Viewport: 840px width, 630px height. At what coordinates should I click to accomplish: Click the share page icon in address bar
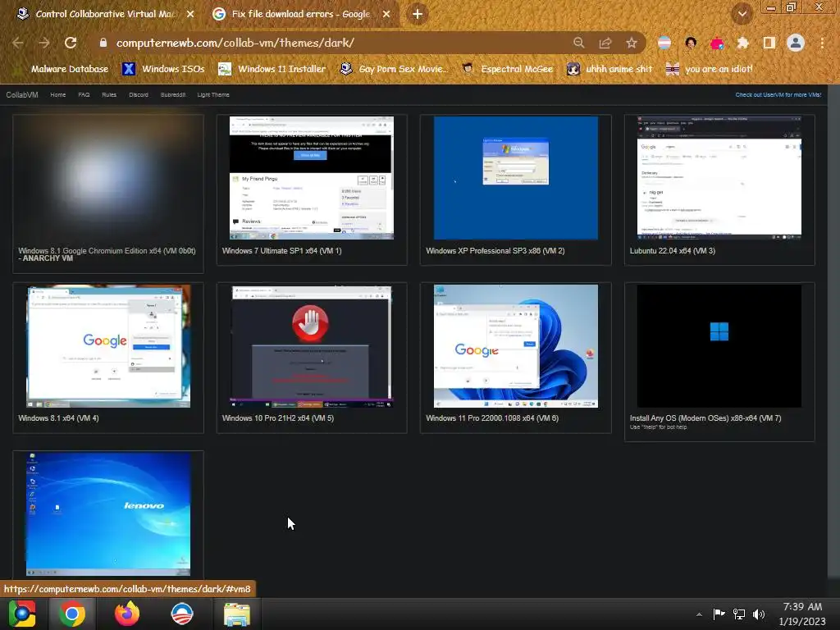tap(605, 43)
